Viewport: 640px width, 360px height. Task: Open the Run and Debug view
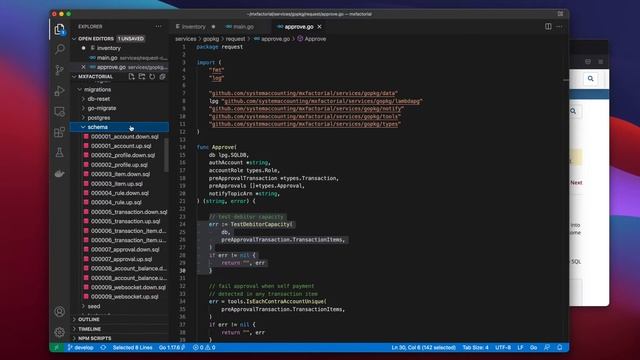60,91
